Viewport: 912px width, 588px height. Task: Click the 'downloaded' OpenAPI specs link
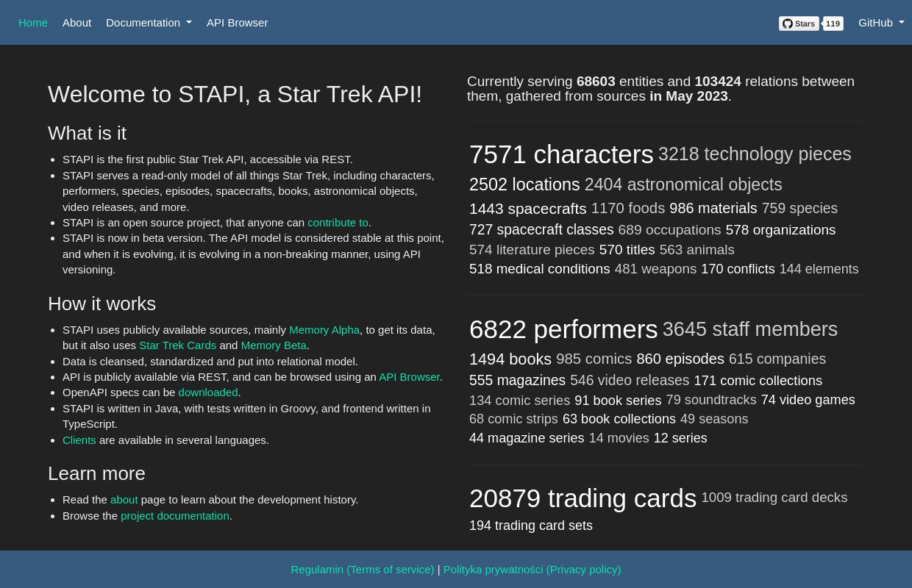(x=208, y=392)
